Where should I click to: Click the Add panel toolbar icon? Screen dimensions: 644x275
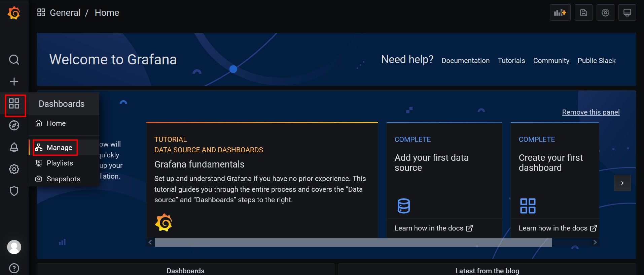coord(560,13)
